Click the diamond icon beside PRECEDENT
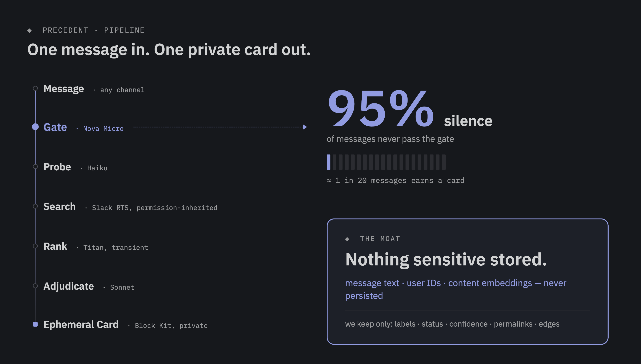Viewport: 641px width, 364px height. 30,31
